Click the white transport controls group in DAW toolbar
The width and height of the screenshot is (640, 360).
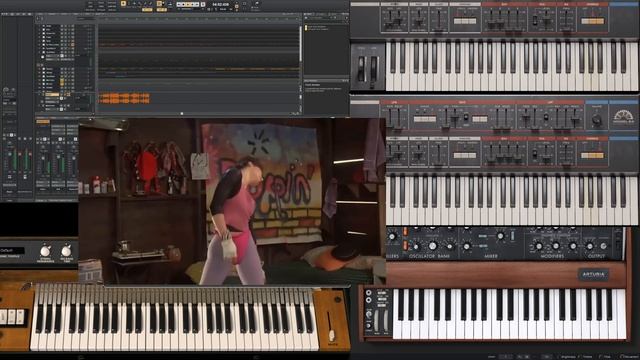(x=188, y=4)
